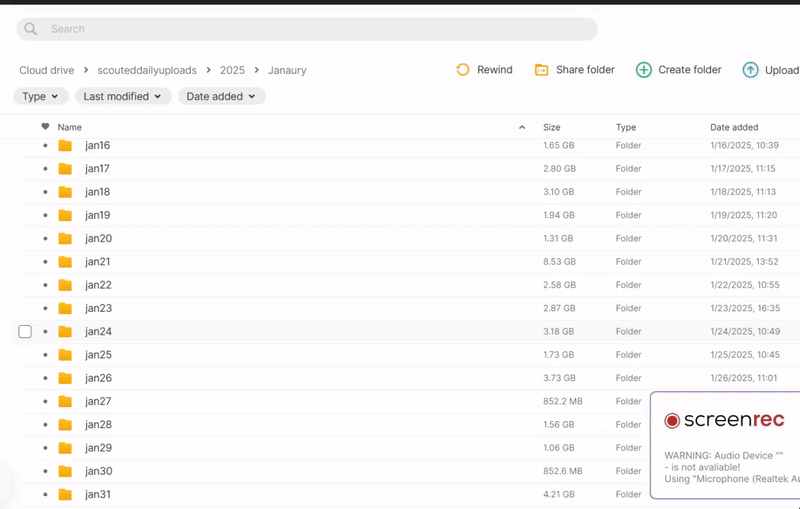The height and width of the screenshot is (509, 800).
Task: Click the Share folder icon
Action: pyautogui.click(x=541, y=70)
